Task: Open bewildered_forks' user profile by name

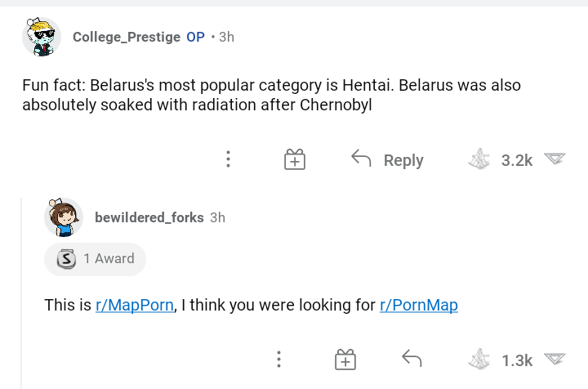Action: 149,217
